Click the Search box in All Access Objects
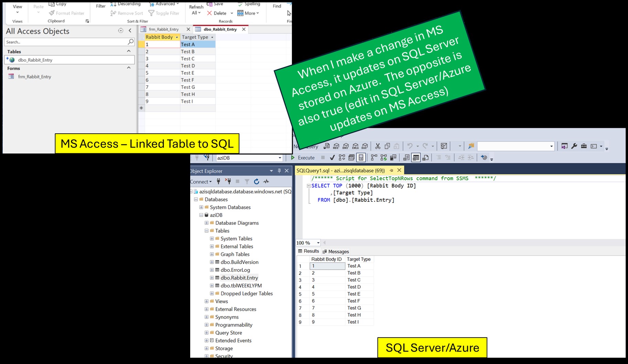Image resolution: width=628 pixels, height=364 pixels. 69,42
